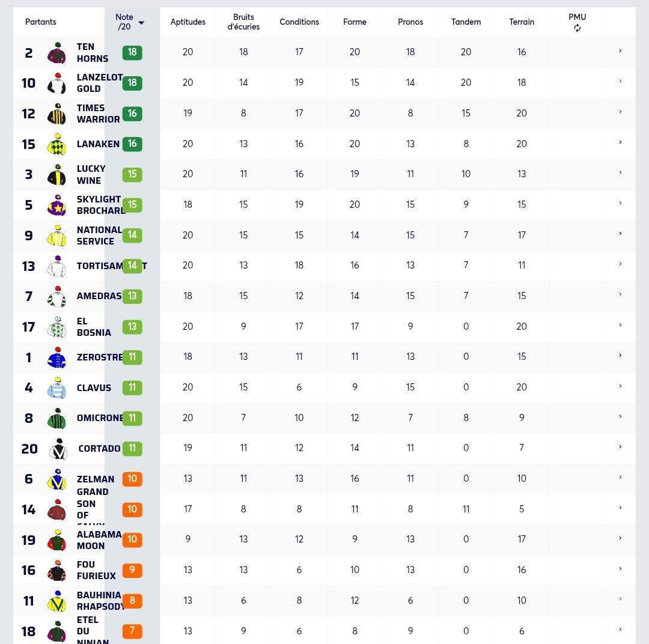649x644 pixels.
Task: Open the National Service horse link
Action: point(99,235)
